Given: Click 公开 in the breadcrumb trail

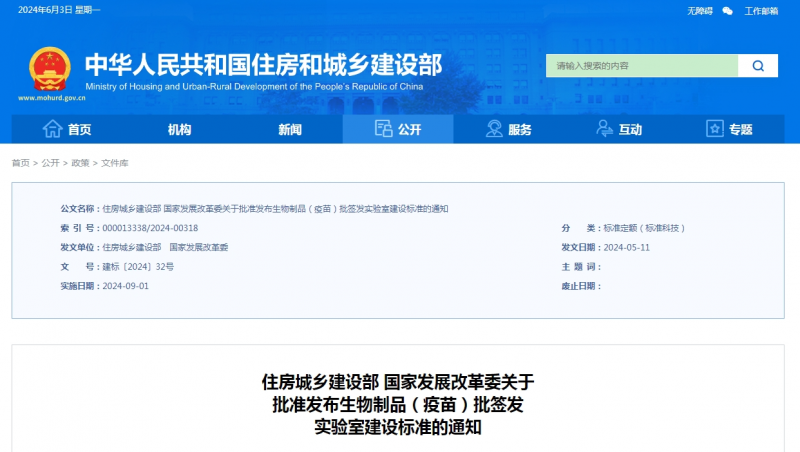Looking at the screenshot, I should 50,163.
